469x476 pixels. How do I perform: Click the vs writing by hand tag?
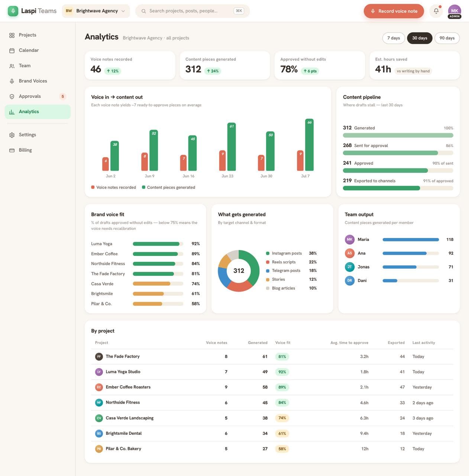413,71
